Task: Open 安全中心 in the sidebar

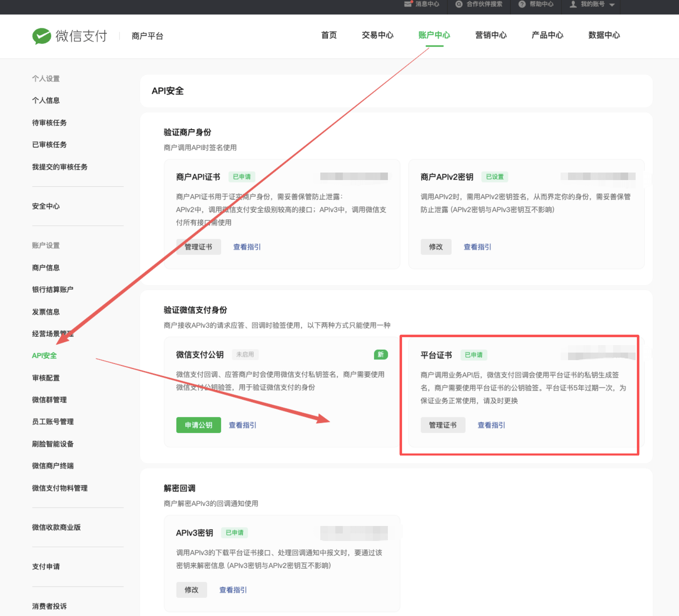Action: coord(46,206)
